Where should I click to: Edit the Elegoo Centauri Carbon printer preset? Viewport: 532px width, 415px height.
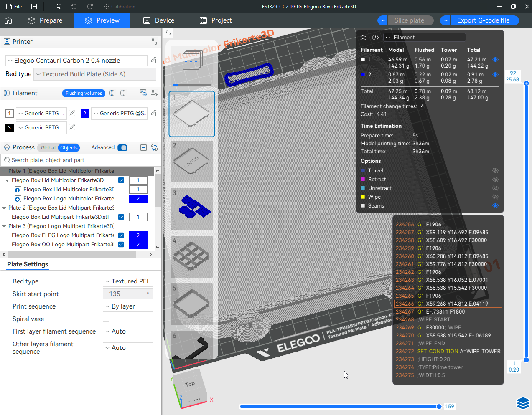click(x=153, y=60)
